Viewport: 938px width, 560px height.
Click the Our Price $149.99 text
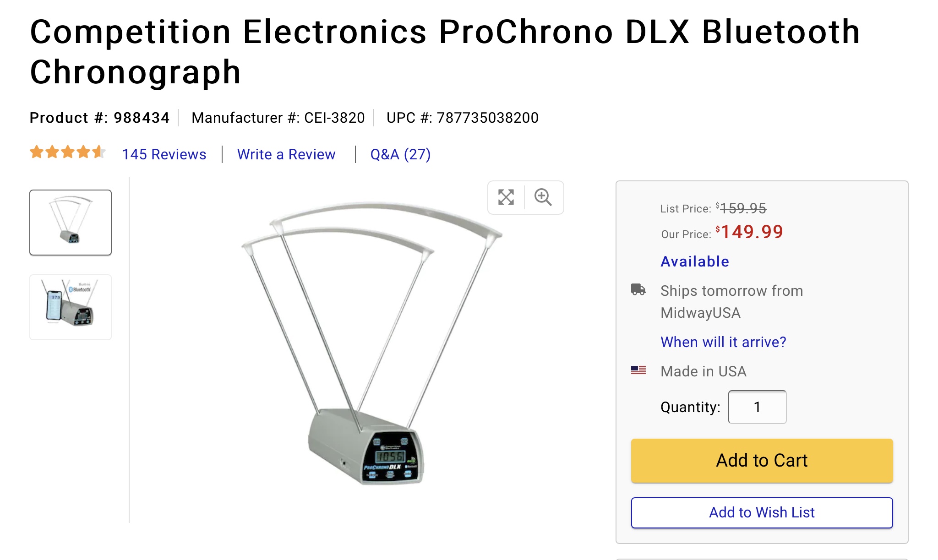(722, 232)
